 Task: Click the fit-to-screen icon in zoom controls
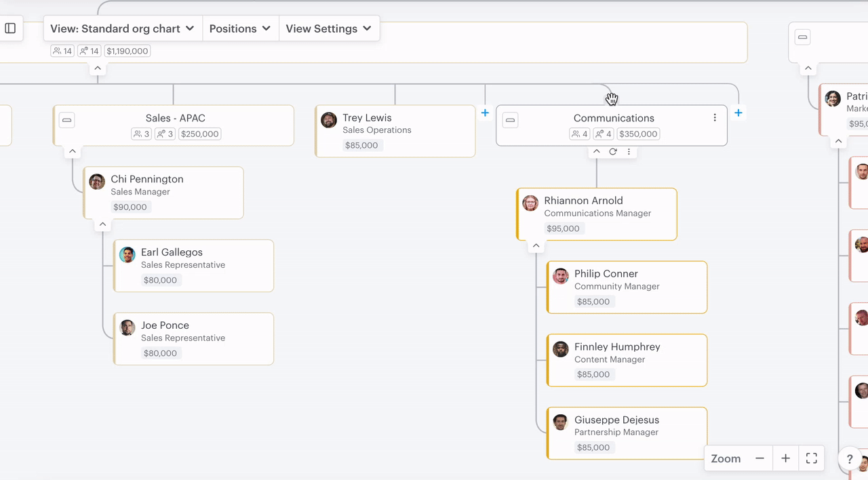[811, 458]
